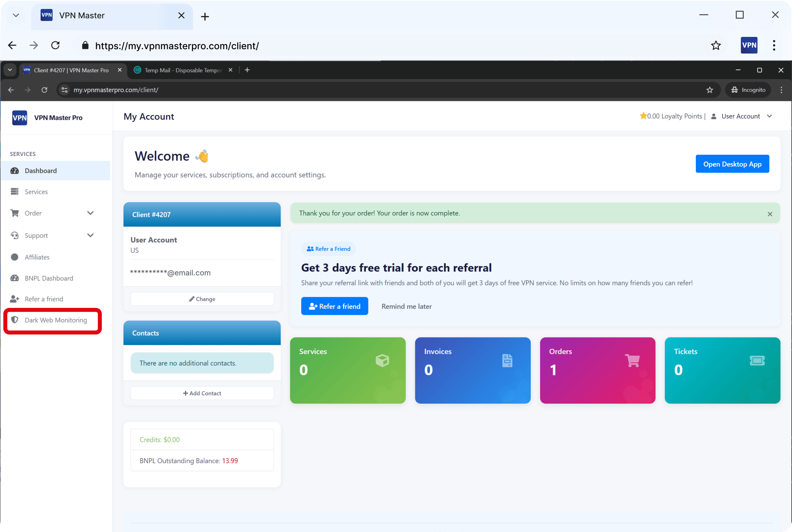The width and height of the screenshot is (792, 532).
Task: Click the Invoices card document icon
Action: 507,360
